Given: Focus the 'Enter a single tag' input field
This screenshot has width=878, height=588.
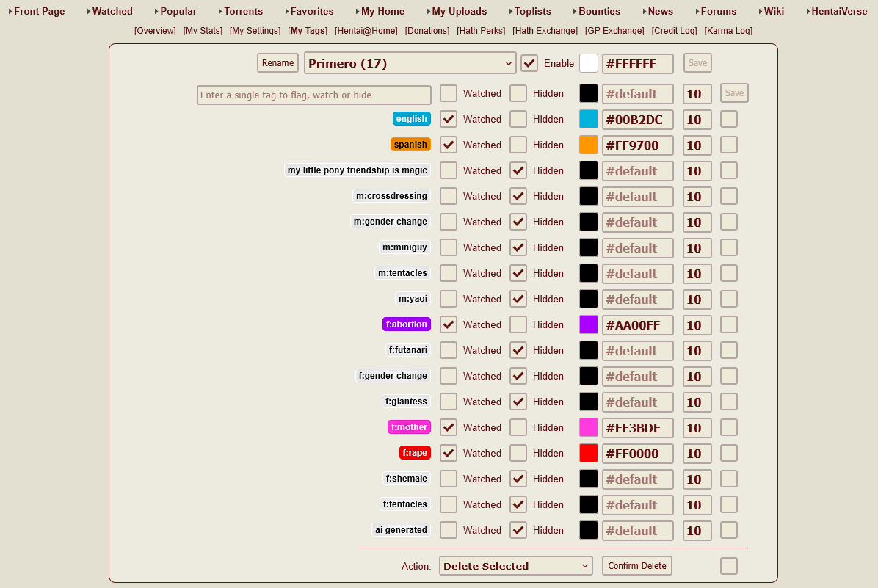Looking at the screenshot, I should (x=313, y=95).
